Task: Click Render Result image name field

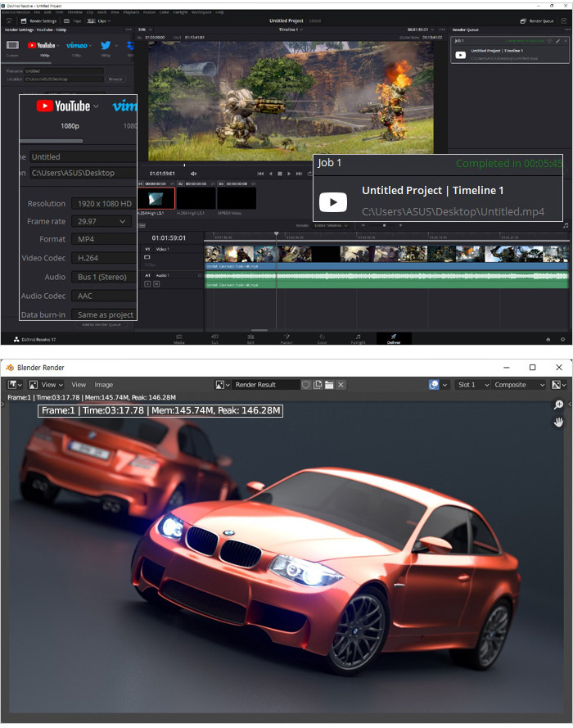Action: click(x=266, y=384)
